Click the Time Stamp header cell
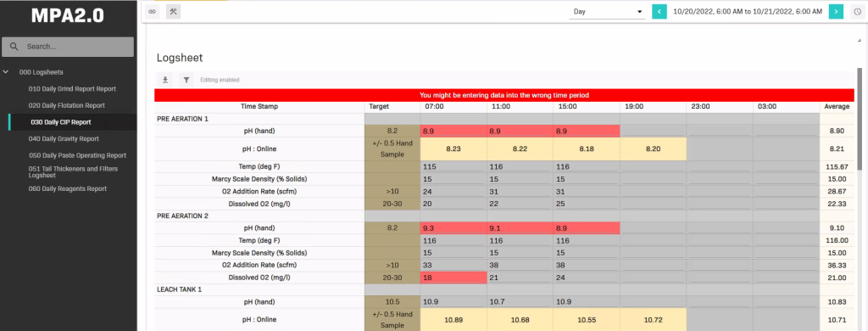Image resolution: width=868 pixels, height=331 pixels. pyautogui.click(x=259, y=106)
